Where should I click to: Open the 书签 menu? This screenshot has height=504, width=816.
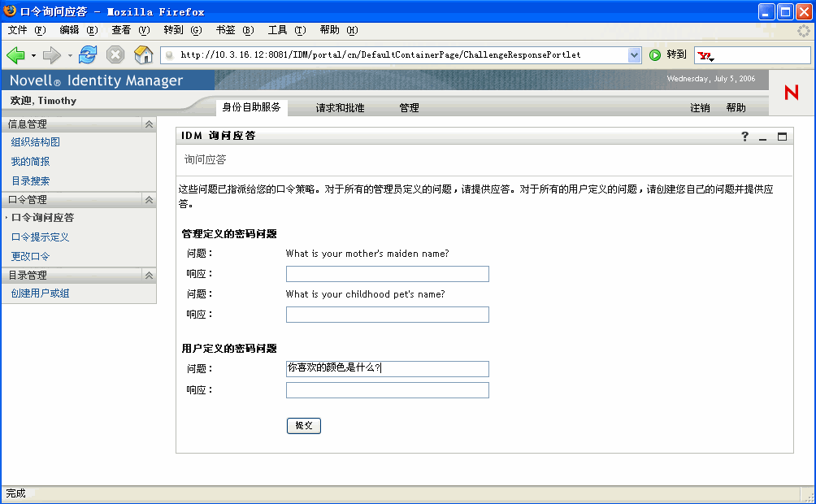[235, 30]
